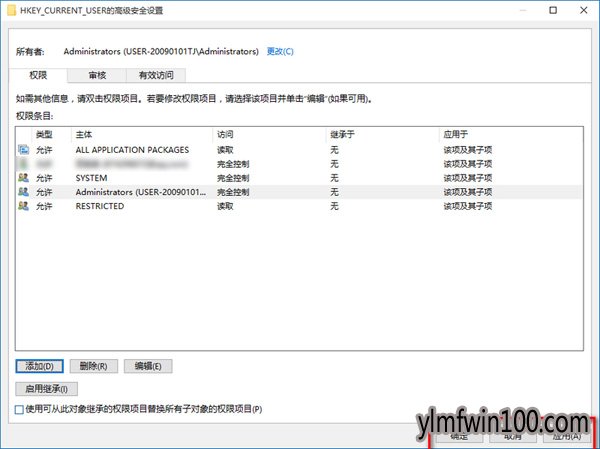
Task: Click the folder icon in title bar
Action: coord(11,10)
